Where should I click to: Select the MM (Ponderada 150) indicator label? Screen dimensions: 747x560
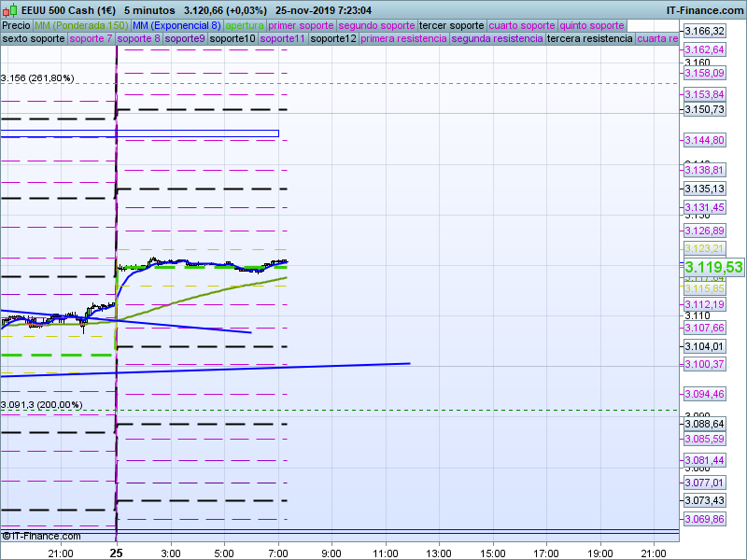[81, 25]
